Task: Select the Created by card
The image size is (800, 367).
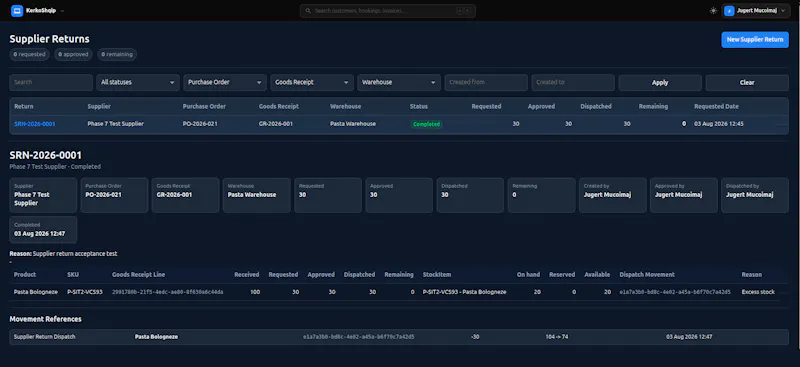Action: [613, 195]
